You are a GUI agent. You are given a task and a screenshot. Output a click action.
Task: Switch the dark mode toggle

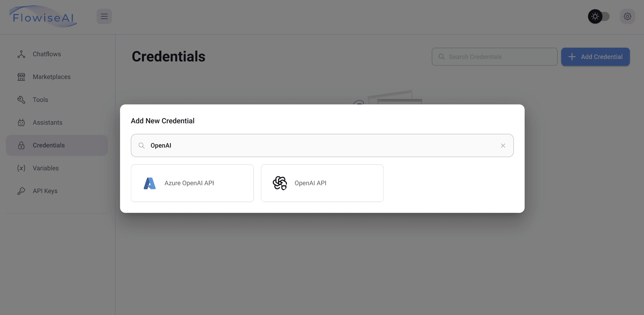pyautogui.click(x=599, y=16)
